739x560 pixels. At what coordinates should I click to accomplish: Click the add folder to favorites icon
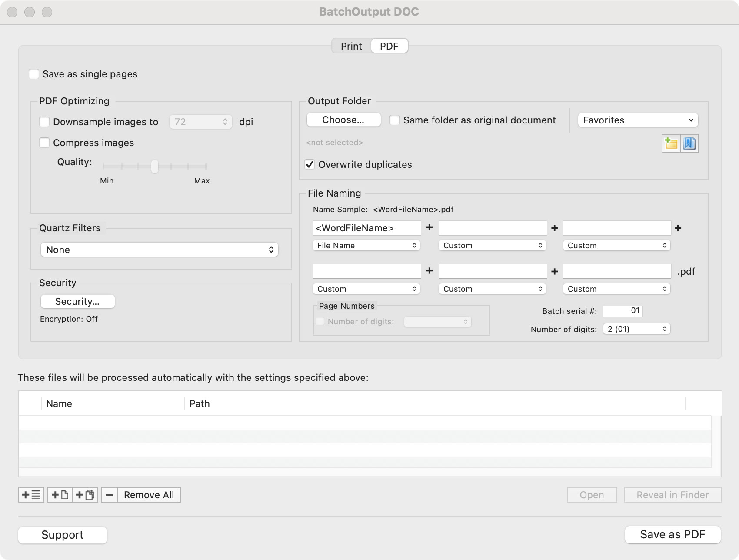pyautogui.click(x=671, y=143)
